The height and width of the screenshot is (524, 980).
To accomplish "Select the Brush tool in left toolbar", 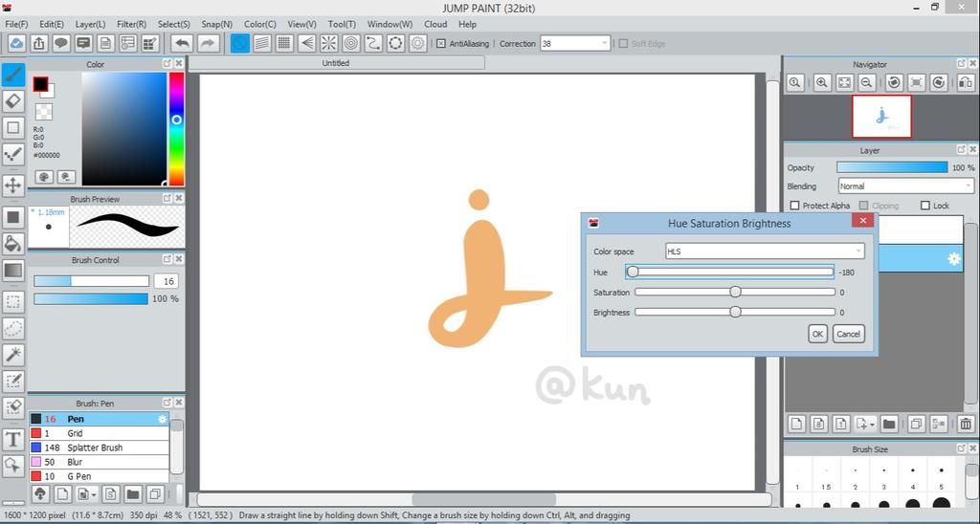I will pyautogui.click(x=13, y=75).
